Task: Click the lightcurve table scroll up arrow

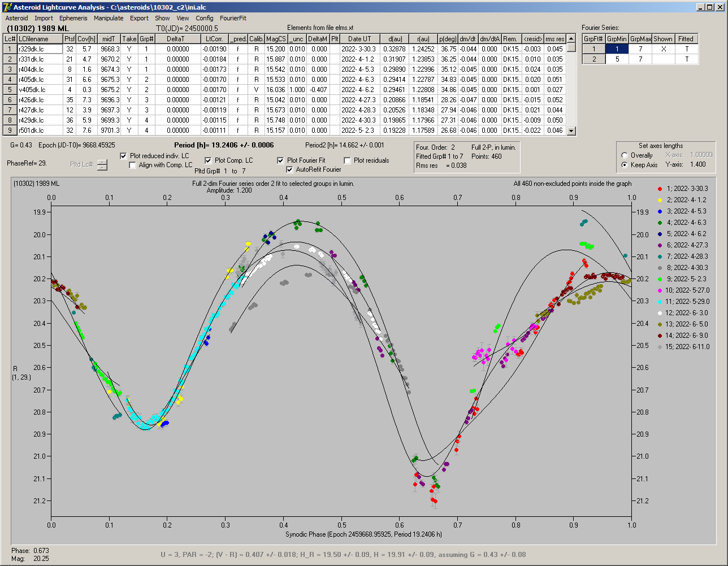Action: 571,38
